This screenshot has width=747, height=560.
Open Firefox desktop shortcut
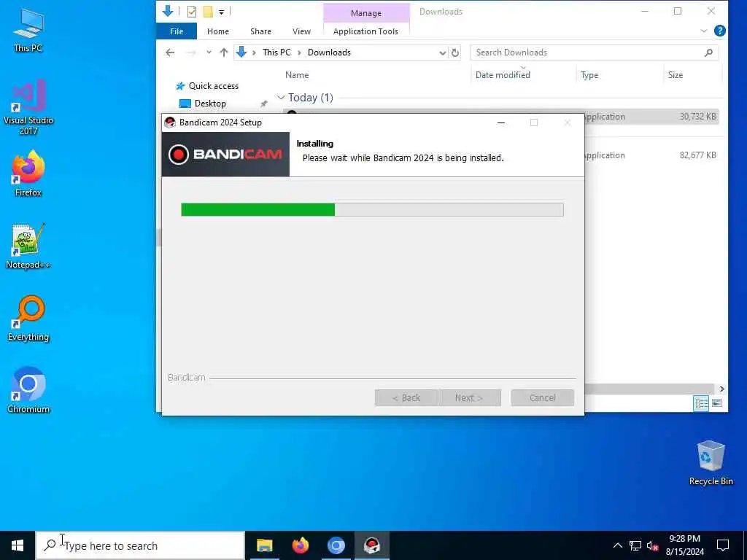point(28,174)
